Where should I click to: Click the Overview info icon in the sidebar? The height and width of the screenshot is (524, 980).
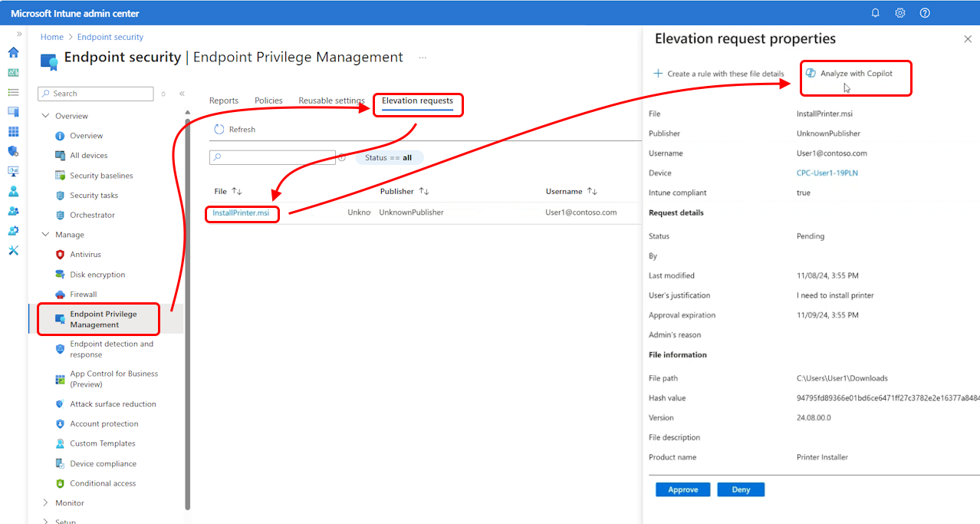[61, 136]
